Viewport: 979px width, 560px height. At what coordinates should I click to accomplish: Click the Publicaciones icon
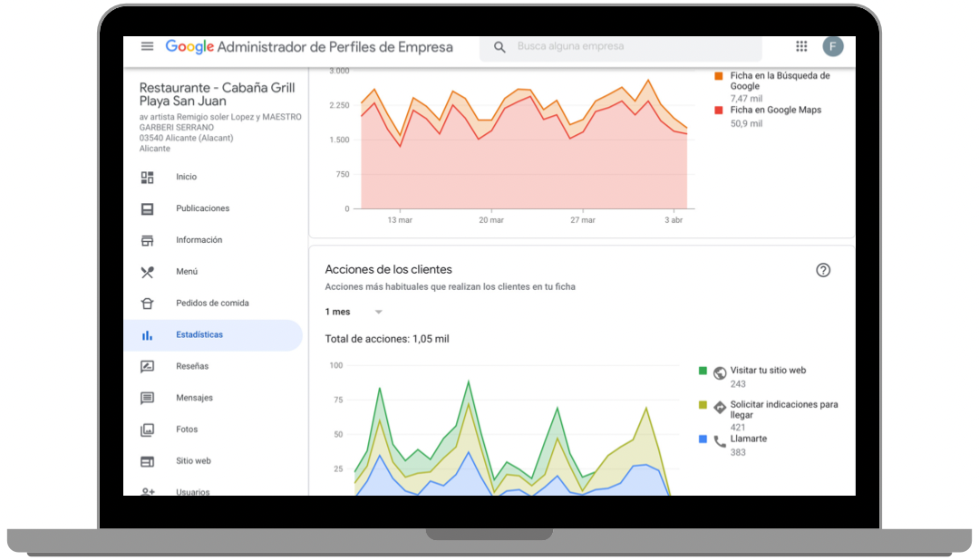[148, 208]
